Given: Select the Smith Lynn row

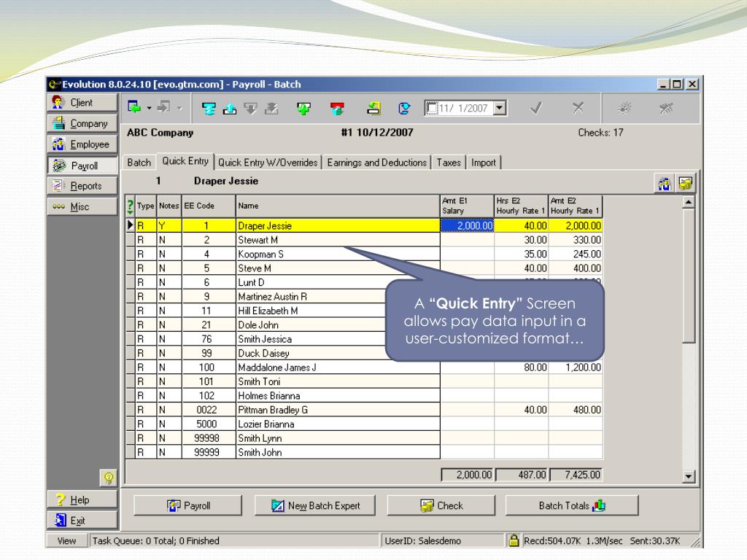Looking at the screenshot, I should click(364, 438).
